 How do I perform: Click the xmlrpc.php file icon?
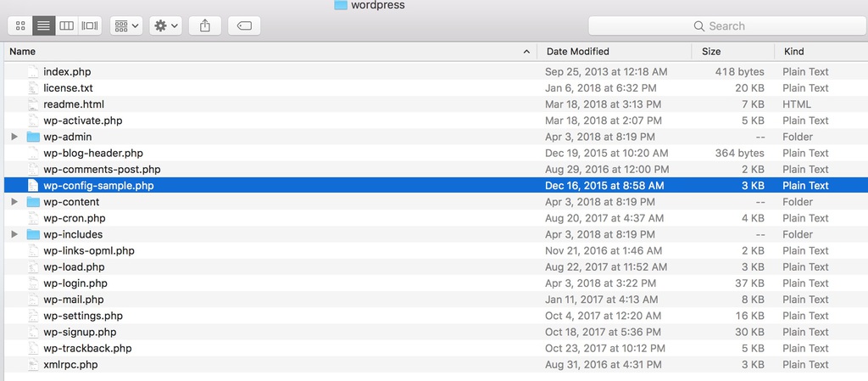click(x=33, y=365)
